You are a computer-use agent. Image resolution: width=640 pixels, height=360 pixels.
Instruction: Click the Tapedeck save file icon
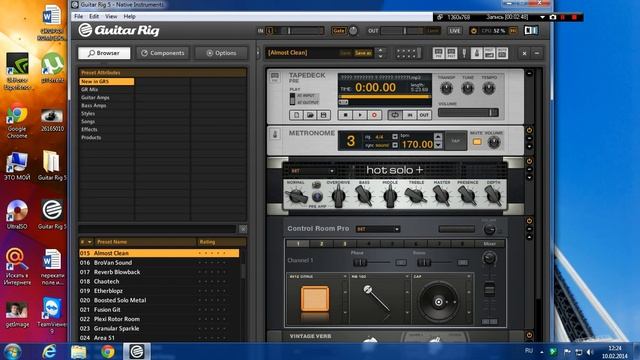tap(324, 115)
